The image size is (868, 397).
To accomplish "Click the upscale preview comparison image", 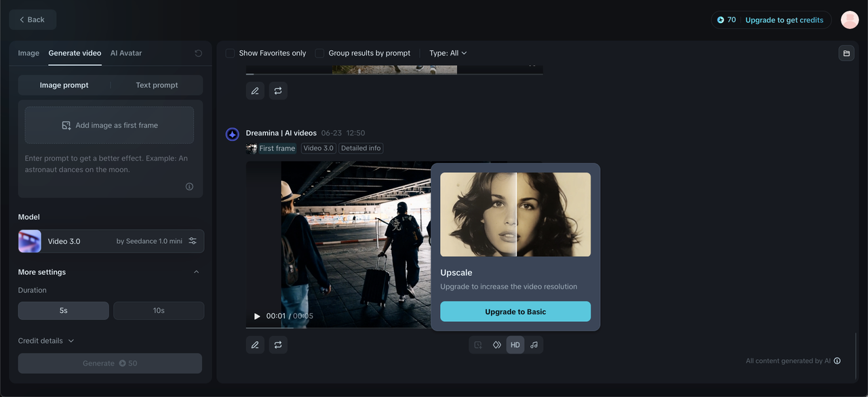I will [x=515, y=214].
